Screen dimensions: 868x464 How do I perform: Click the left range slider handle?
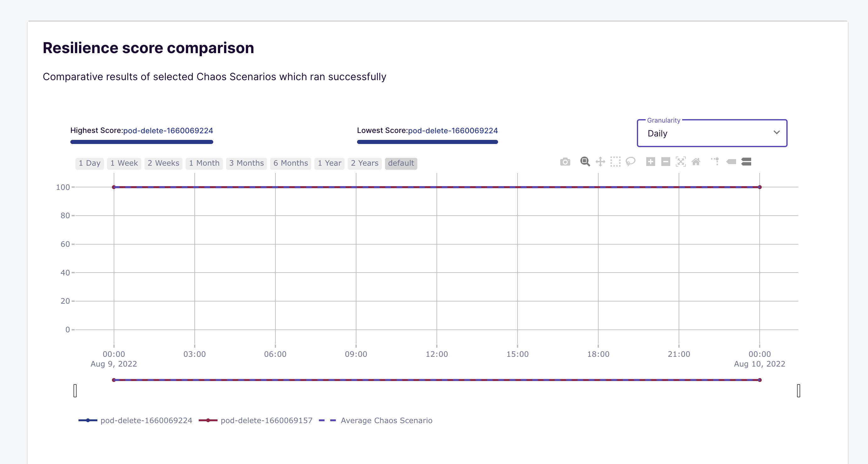[x=75, y=391]
